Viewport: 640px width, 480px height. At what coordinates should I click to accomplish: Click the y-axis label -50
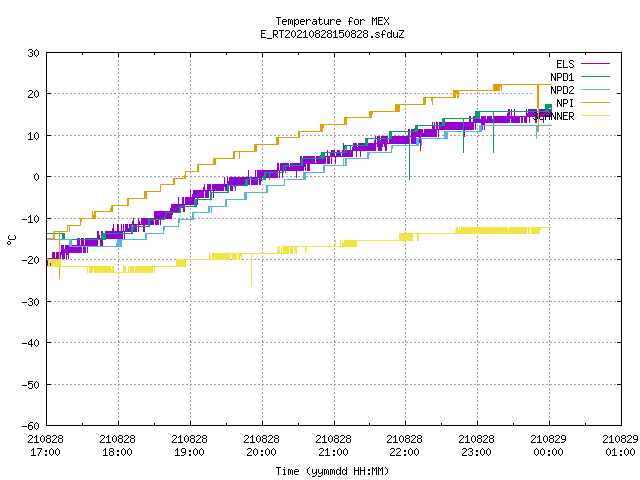[31, 384]
